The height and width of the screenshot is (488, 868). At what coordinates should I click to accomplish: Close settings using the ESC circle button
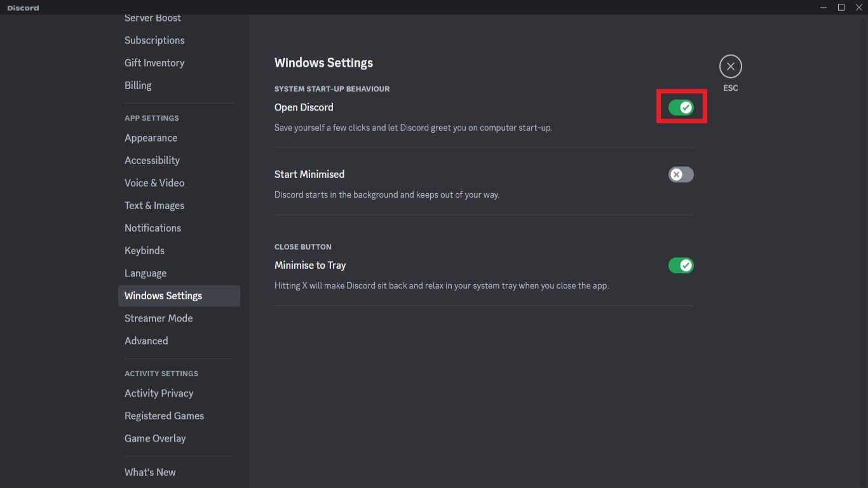click(730, 66)
